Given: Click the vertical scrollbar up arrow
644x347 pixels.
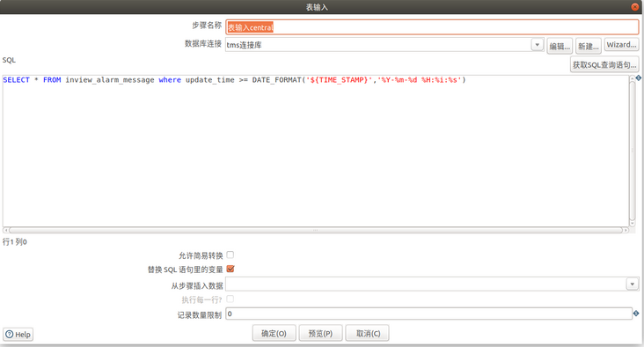Looking at the screenshot, I should tap(632, 78).
